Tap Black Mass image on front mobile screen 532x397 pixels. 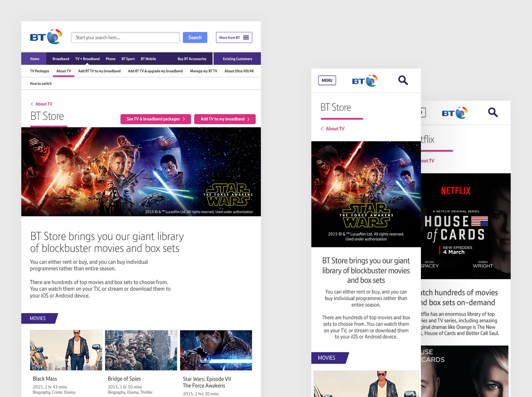point(366,384)
